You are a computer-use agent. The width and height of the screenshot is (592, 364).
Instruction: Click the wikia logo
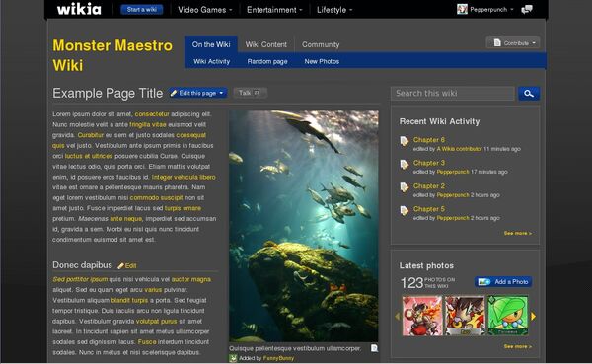(x=79, y=9)
